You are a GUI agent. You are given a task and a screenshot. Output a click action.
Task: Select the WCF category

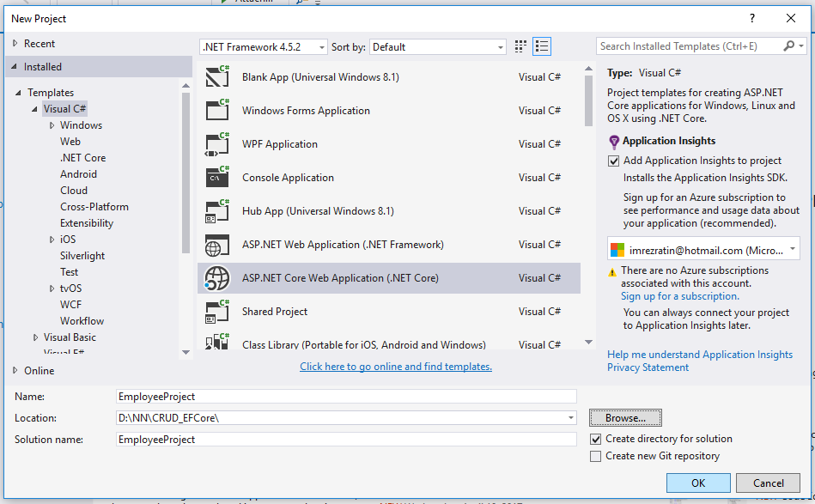(70, 305)
